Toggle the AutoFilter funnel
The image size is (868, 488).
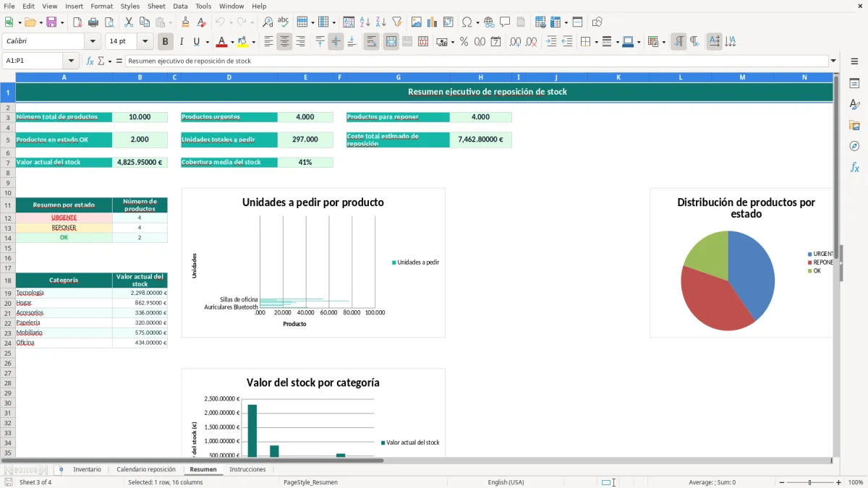pyautogui.click(x=397, y=22)
